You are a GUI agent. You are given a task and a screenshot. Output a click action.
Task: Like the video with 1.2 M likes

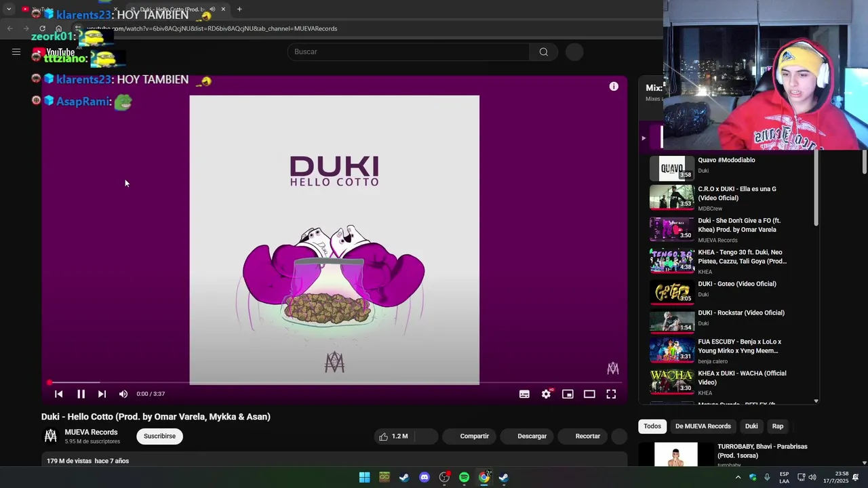394,436
